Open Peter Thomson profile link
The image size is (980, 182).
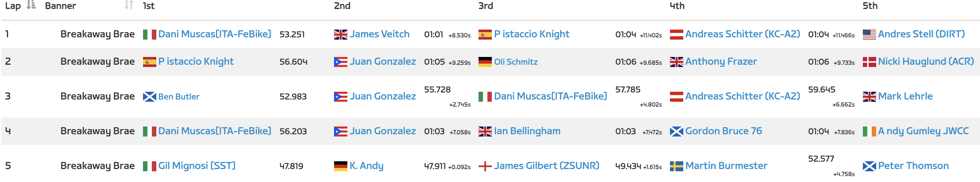pyautogui.click(x=913, y=166)
